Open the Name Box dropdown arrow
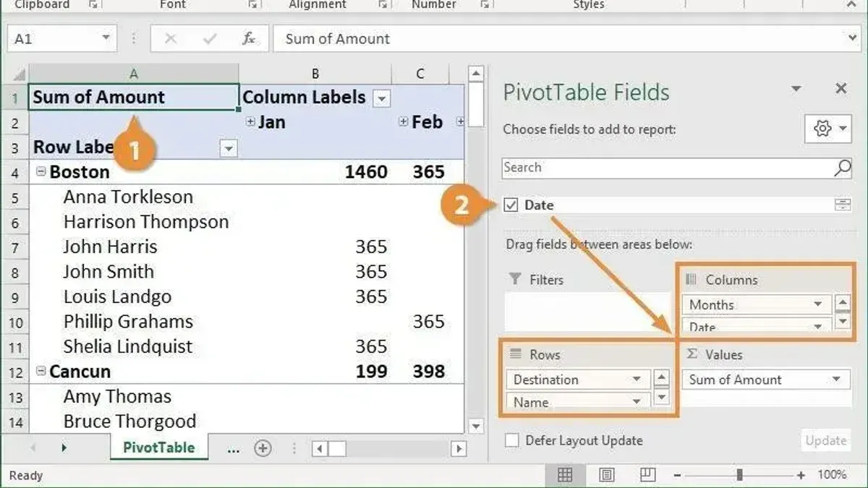Image resolution: width=868 pixels, height=488 pixels. 106,38
